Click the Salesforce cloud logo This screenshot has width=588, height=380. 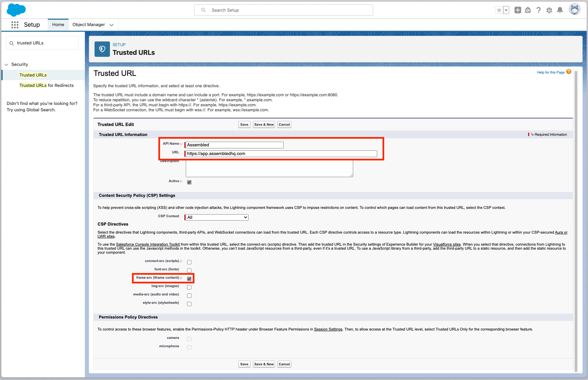(x=16, y=10)
